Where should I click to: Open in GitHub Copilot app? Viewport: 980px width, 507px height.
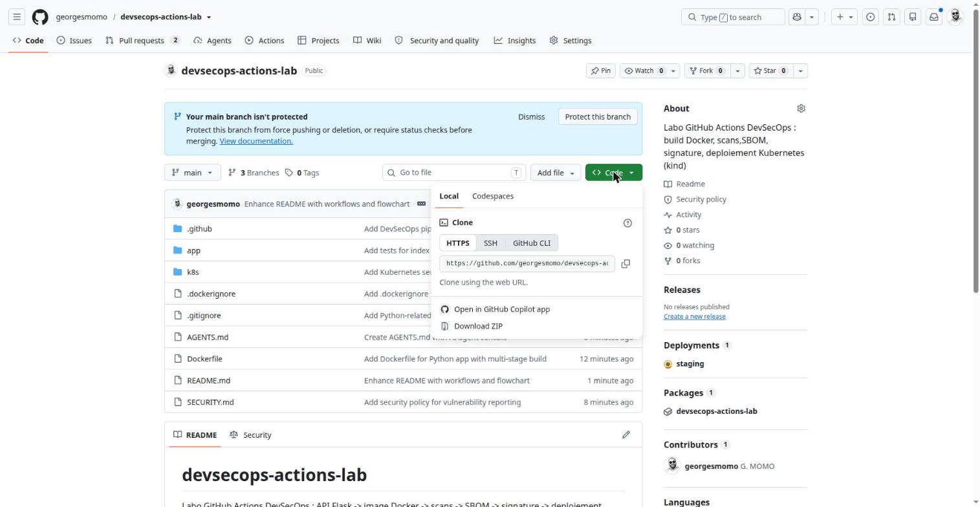click(x=502, y=309)
